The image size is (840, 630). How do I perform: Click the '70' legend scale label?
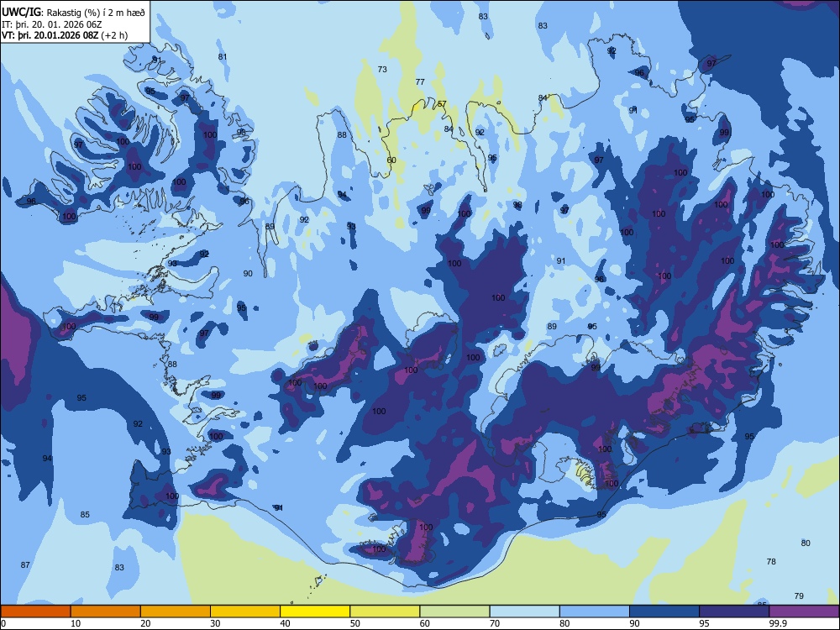coord(495,623)
